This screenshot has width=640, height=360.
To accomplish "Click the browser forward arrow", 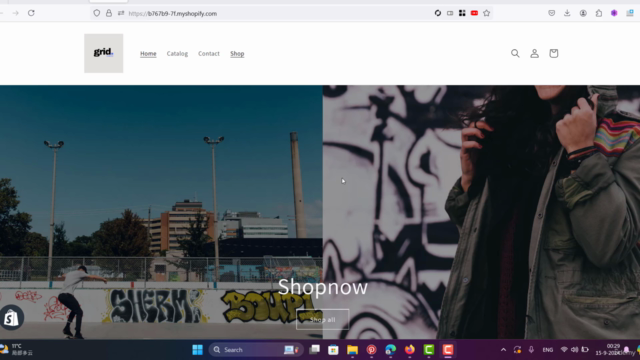I will point(16,13).
